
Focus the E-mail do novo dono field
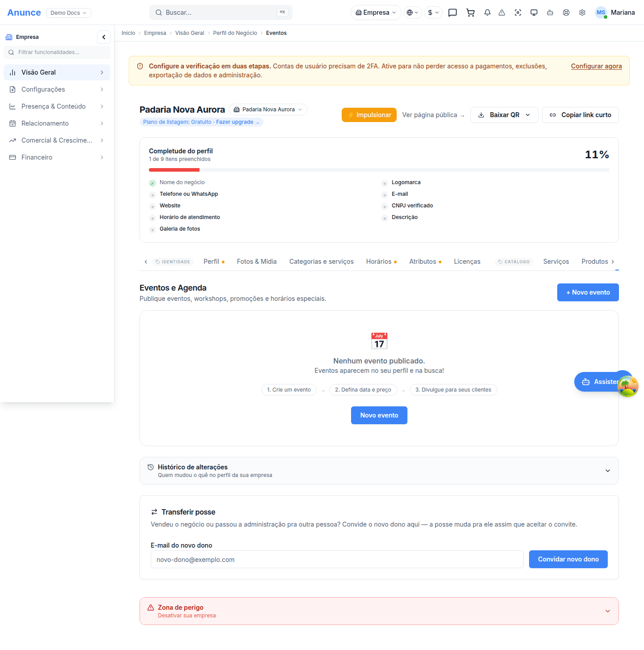pyautogui.click(x=337, y=559)
